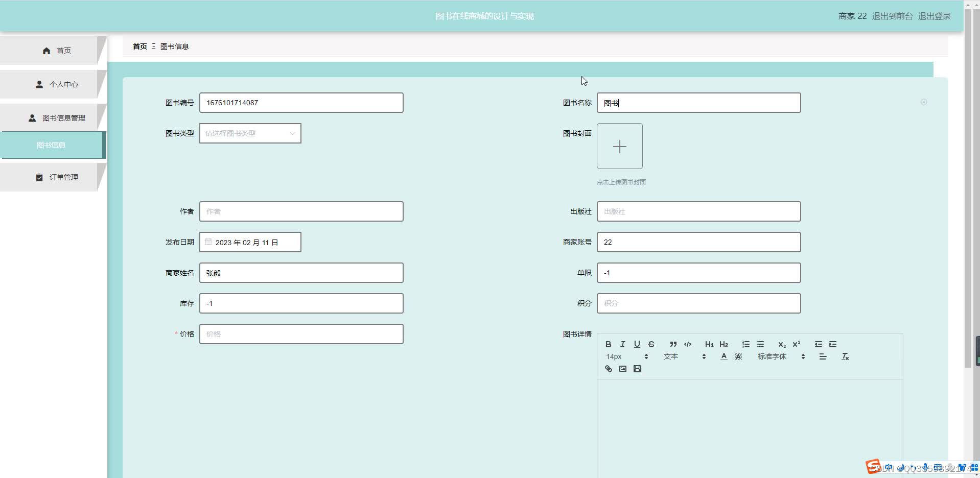Focus the 单限 input field
The height and width of the screenshot is (478, 980).
point(699,273)
